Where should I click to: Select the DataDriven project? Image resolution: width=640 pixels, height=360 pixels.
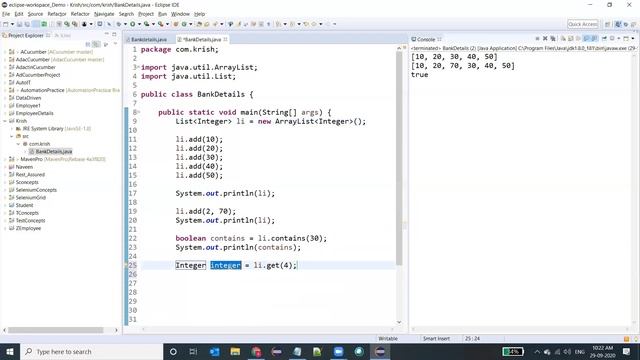click(28, 98)
